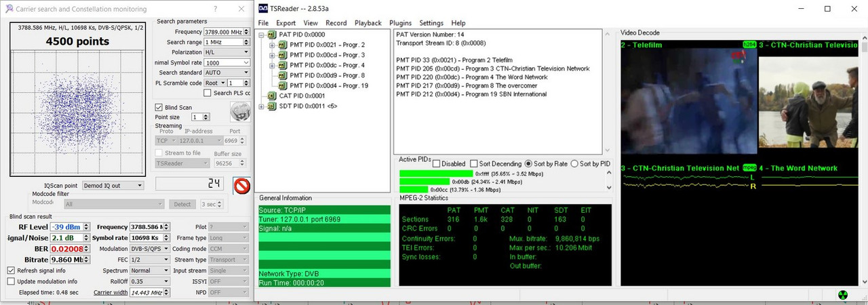Click the icon beside PMT PID 0x00dc
868x305 pixels.
(x=282, y=65)
